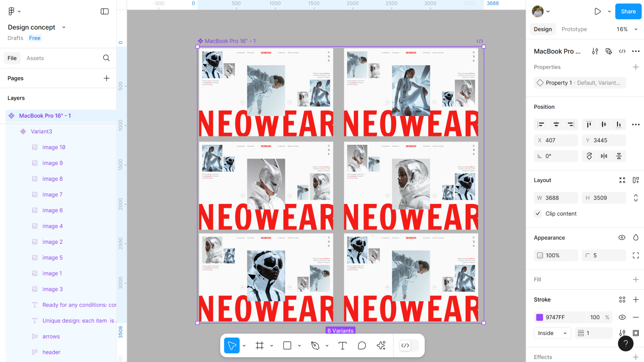The width and height of the screenshot is (644, 362).
Task: Select the Pen tool in toolbar
Action: 315,346
